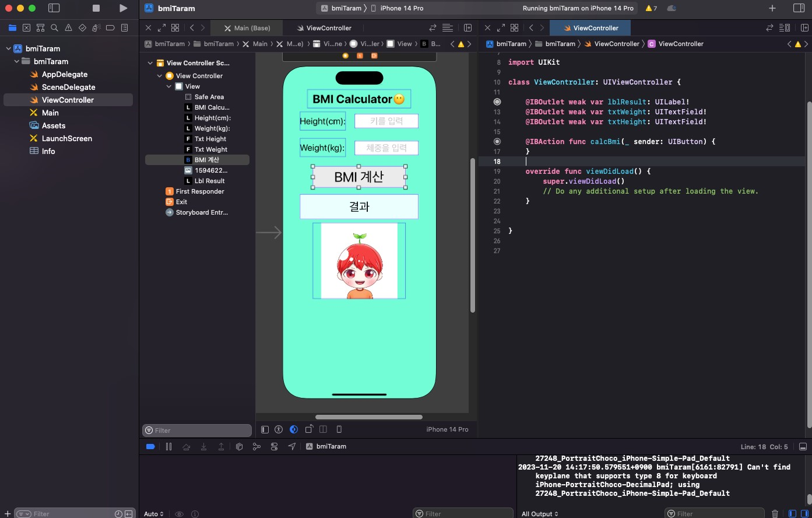Pause program execution

coord(168,446)
